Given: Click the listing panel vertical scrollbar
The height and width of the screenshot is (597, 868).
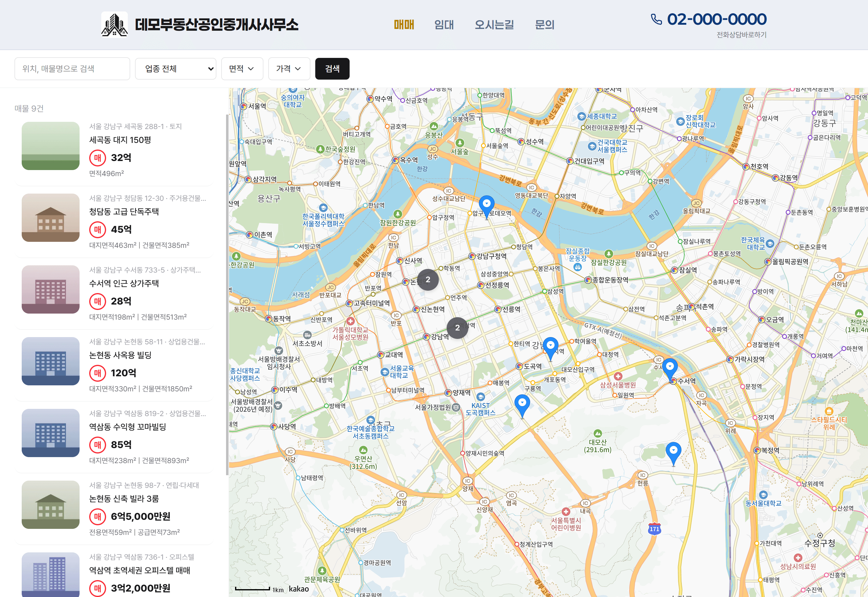Looking at the screenshot, I should tap(227, 295).
